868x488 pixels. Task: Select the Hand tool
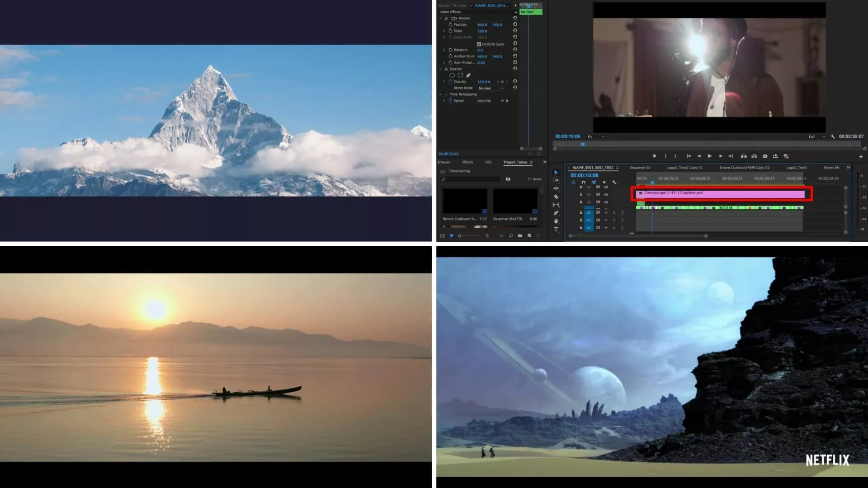coord(556,221)
